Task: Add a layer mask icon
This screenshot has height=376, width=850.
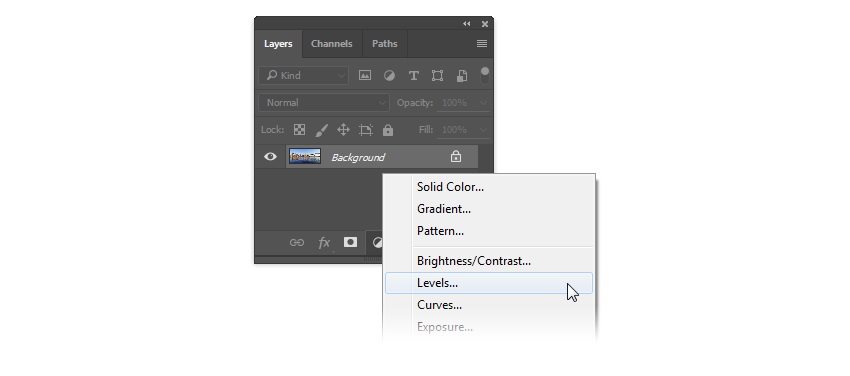Action: click(x=350, y=242)
